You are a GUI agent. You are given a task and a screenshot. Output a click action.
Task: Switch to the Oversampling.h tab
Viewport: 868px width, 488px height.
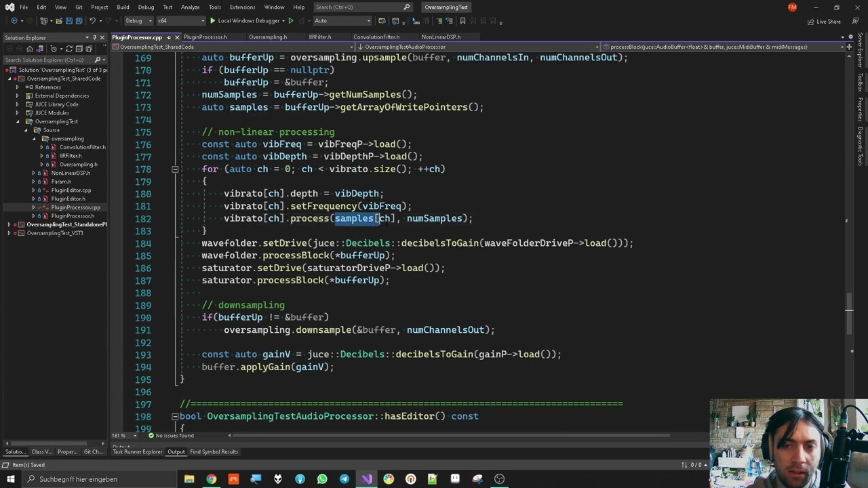coord(268,37)
